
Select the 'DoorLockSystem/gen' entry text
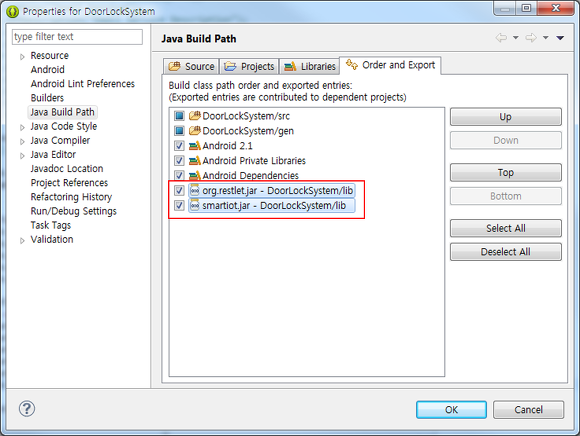tap(248, 131)
